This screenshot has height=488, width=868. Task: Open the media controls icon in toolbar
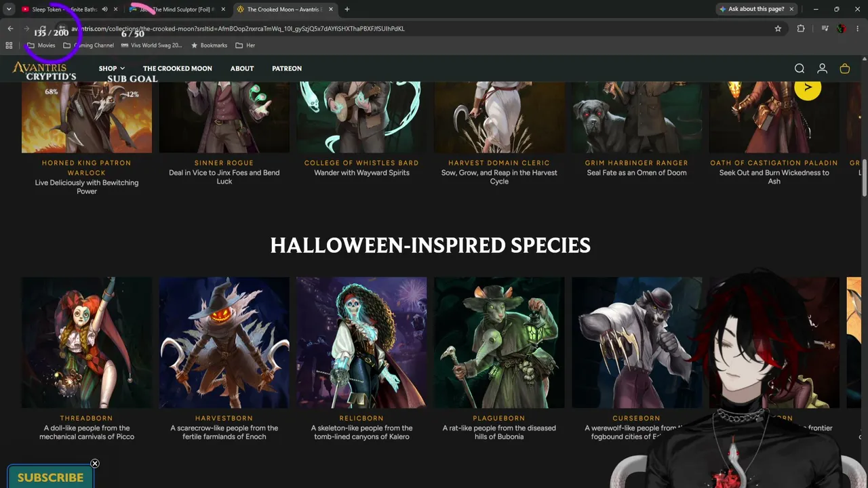click(x=825, y=28)
